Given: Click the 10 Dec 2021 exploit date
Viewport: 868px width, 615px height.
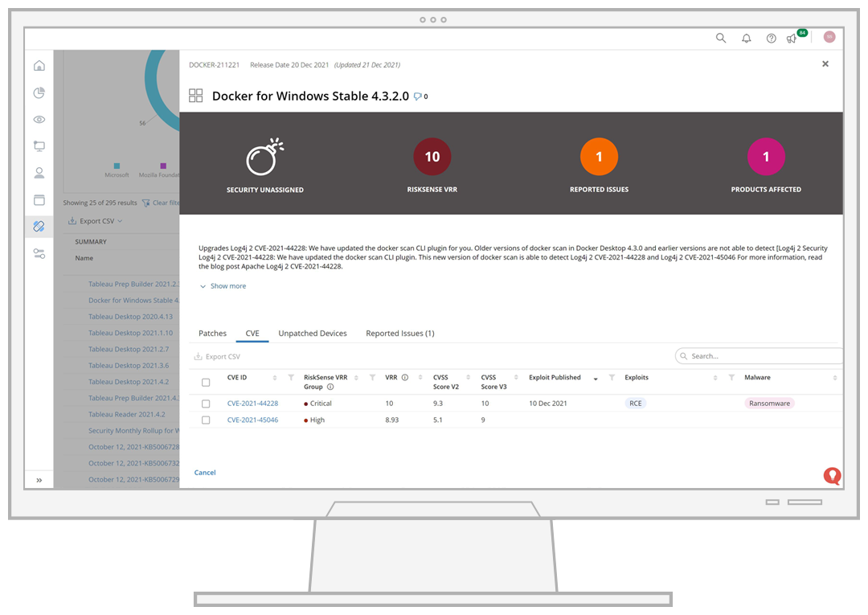Looking at the screenshot, I should tap(547, 404).
